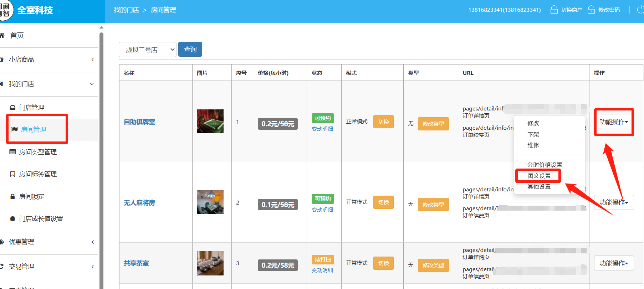Screen dimensions: 644x289
Task: Click 切换 mode button for 自助棋牌室
Action: pyautogui.click(x=383, y=122)
